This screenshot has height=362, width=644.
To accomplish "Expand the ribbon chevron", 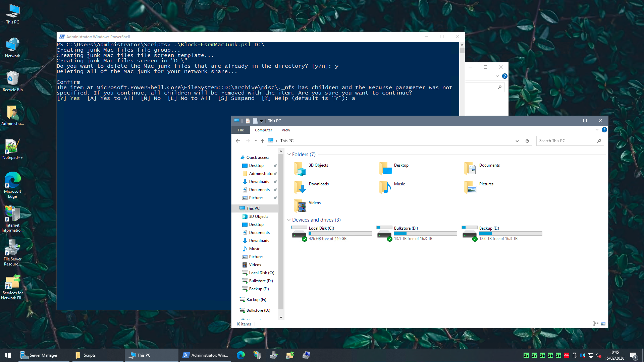I will pos(597,130).
